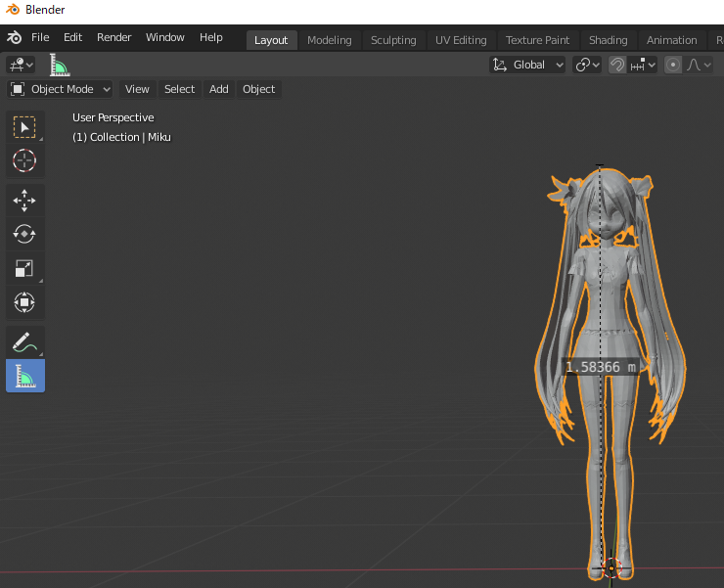Screen dimensions: 724x588
Task: Activate the 3D Cursor tool
Action: (24, 160)
